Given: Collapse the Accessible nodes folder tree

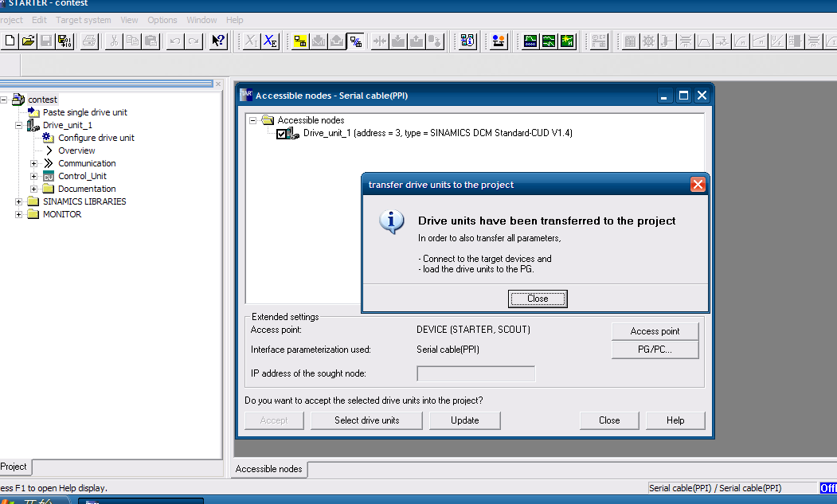Looking at the screenshot, I should 253,121.
